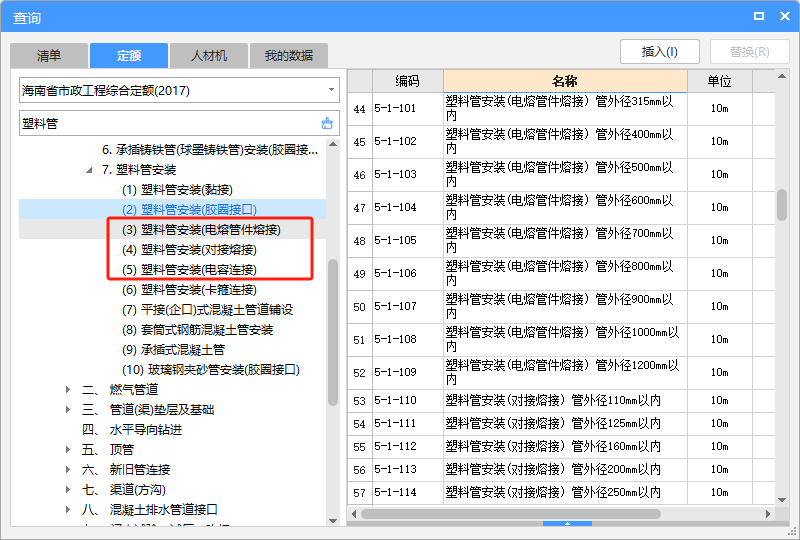Open the 我的数据 tab
This screenshot has height=540, width=800.
289,56
